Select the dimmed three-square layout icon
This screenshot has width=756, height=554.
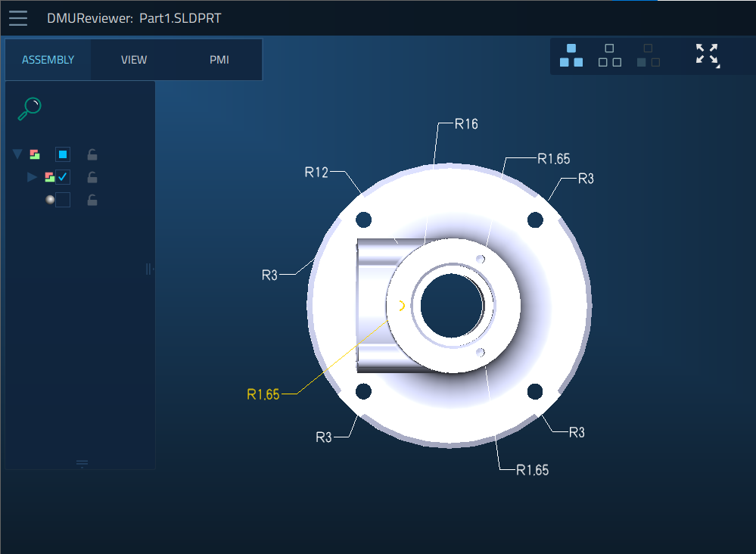[649, 55]
